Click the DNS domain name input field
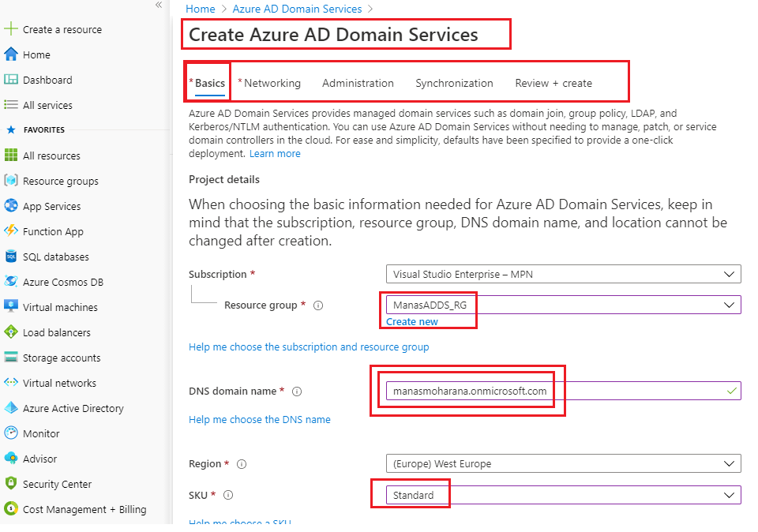 coord(563,391)
